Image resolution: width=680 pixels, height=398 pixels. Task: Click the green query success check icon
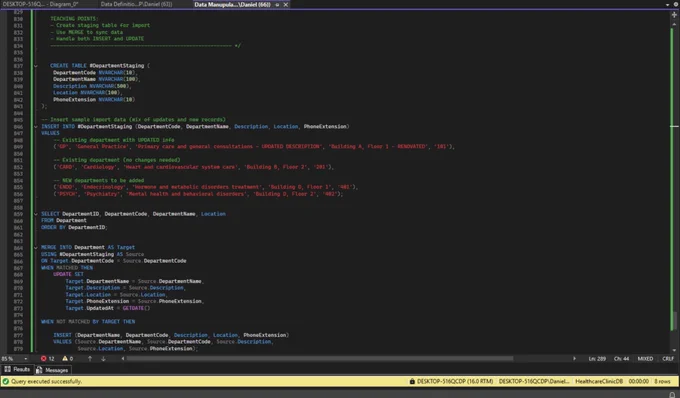click(6, 382)
